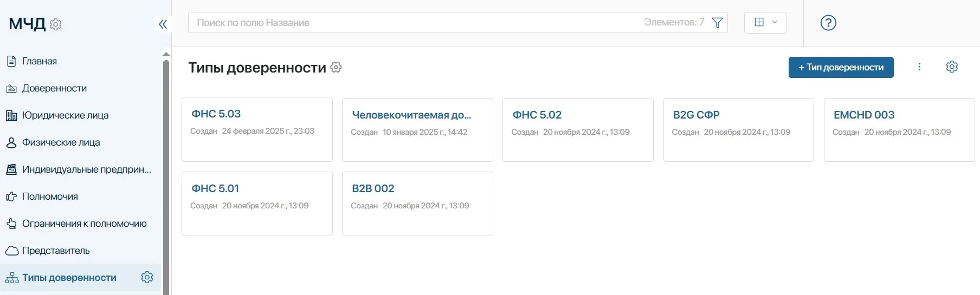980x295 pixels.
Task: Open the filter funnel icon in search
Action: tap(717, 23)
